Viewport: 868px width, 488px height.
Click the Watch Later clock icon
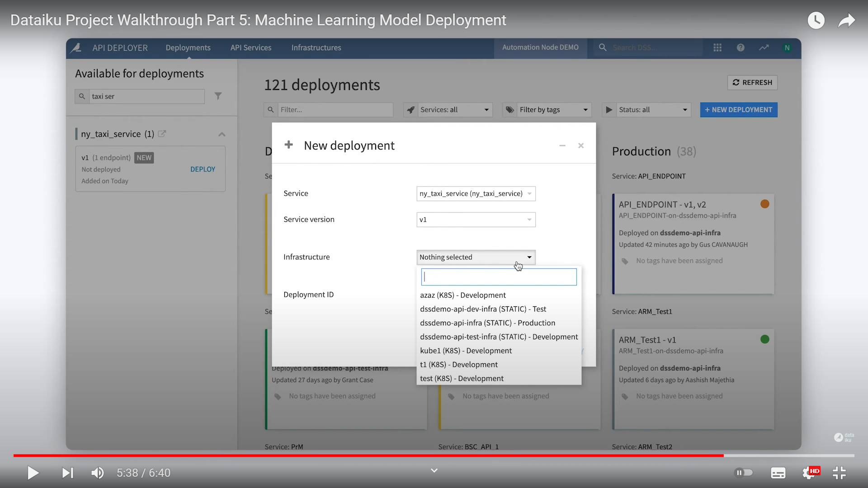click(x=816, y=20)
